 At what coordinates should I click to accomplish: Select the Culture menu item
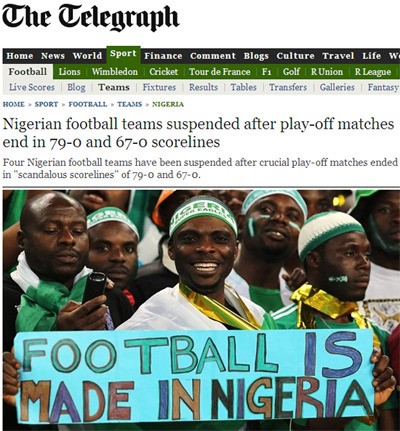(x=295, y=56)
